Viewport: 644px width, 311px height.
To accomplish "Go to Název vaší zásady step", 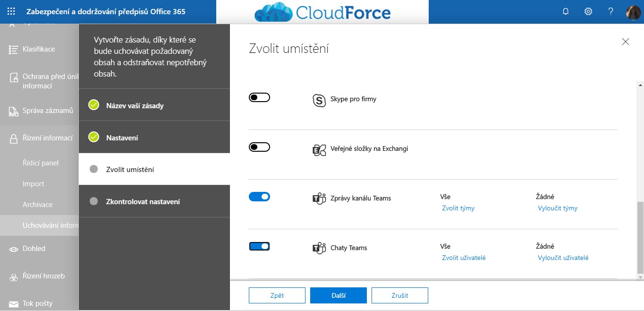I will (154, 105).
